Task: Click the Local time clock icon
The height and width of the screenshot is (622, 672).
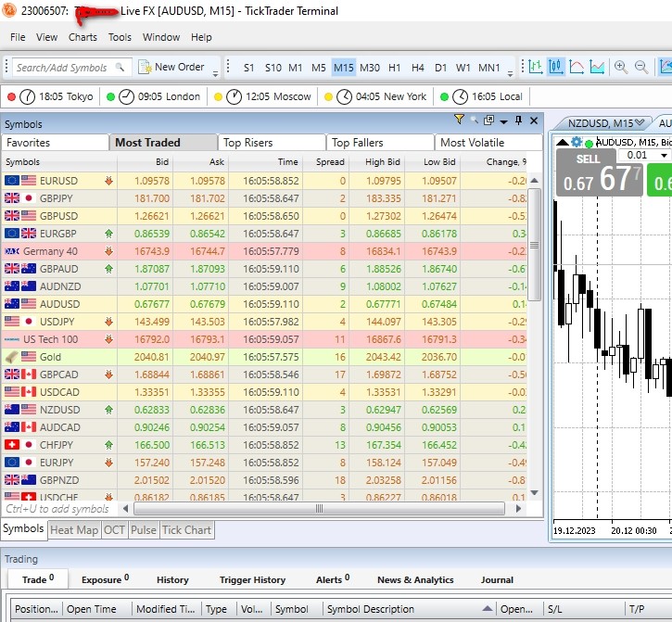Action: (x=461, y=97)
